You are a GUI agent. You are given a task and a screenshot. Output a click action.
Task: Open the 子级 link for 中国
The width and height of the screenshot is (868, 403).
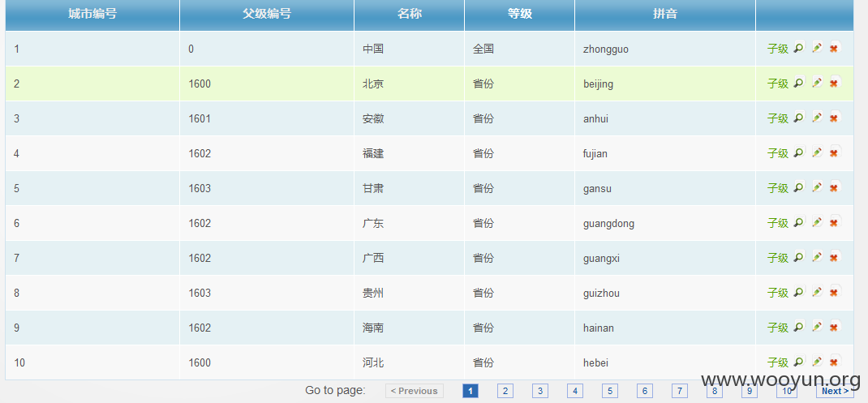[x=777, y=49]
